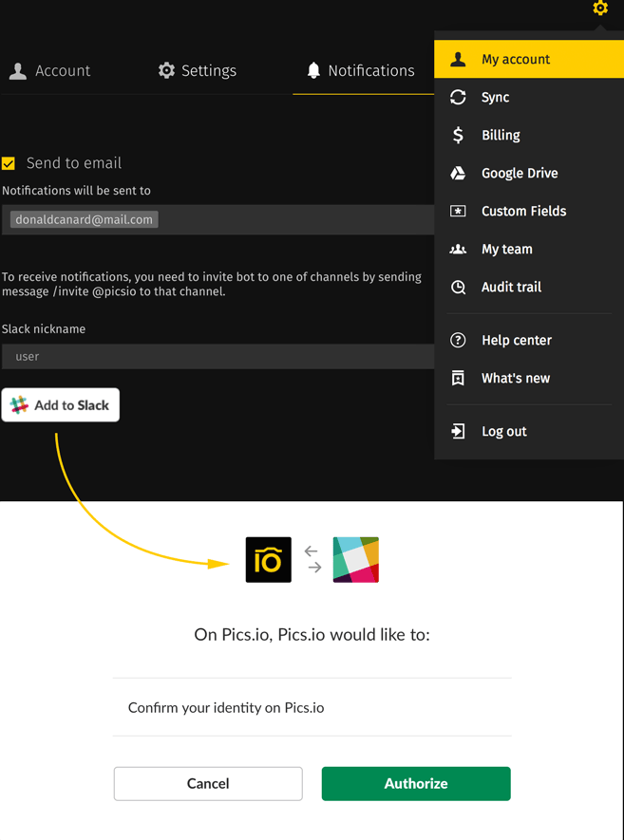Uncheck the Send to email checkbox
Screen dimensions: 624x840
click(x=8, y=163)
